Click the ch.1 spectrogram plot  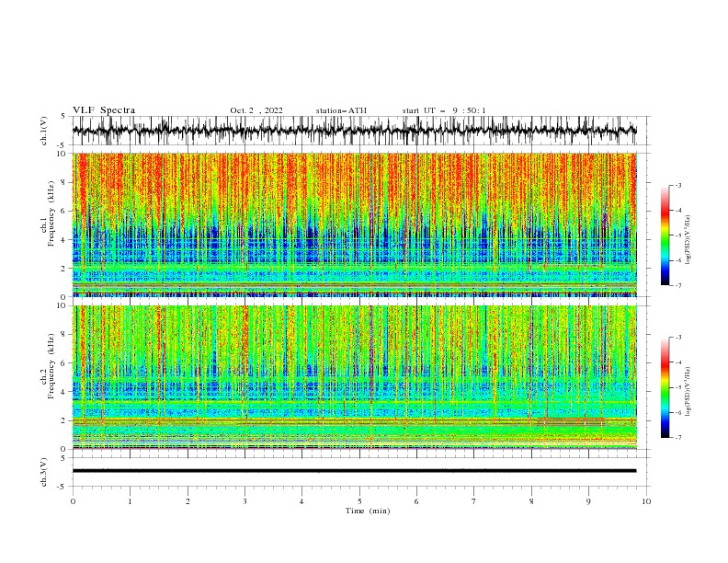pyautogui.click(x=355, y=224)
